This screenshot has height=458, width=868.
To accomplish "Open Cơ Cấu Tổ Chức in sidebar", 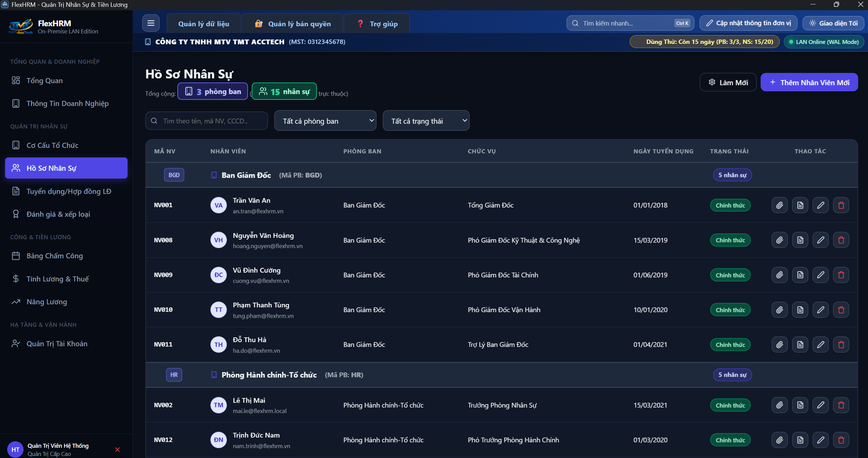I will point(66,145).
